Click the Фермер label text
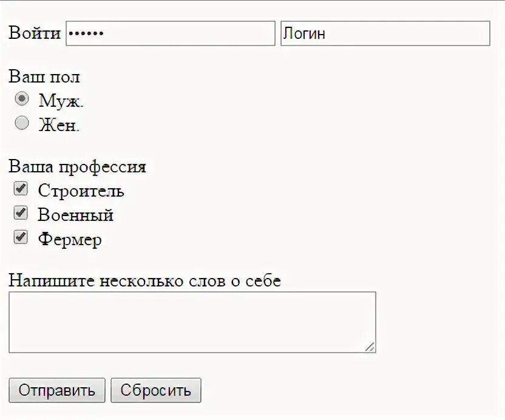The width and height of the screenshot is (505, 420). pos(69,240)
